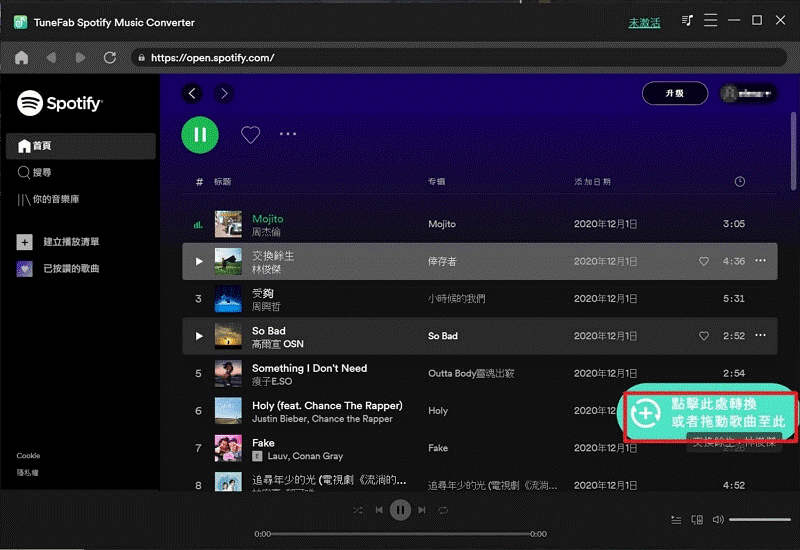The image size is (800, 550).
Task: Toggle shuffle in player bar
Action: (358, 510)
